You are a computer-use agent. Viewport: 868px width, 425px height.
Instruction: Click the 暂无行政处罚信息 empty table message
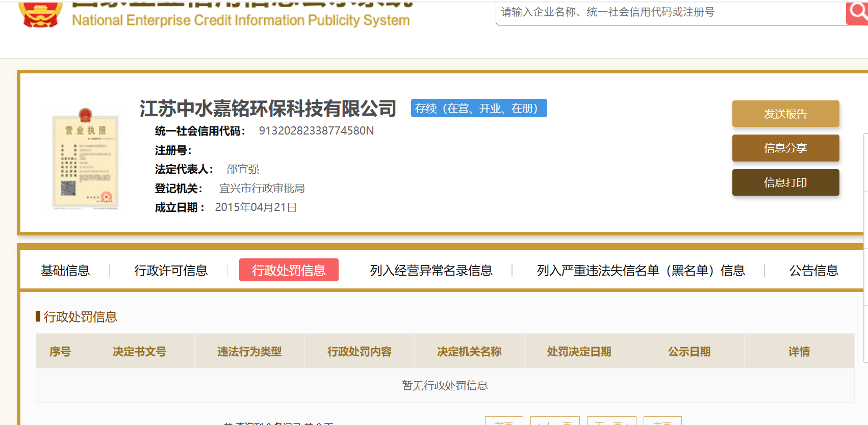pyautogui.click(x=445, y=386)
